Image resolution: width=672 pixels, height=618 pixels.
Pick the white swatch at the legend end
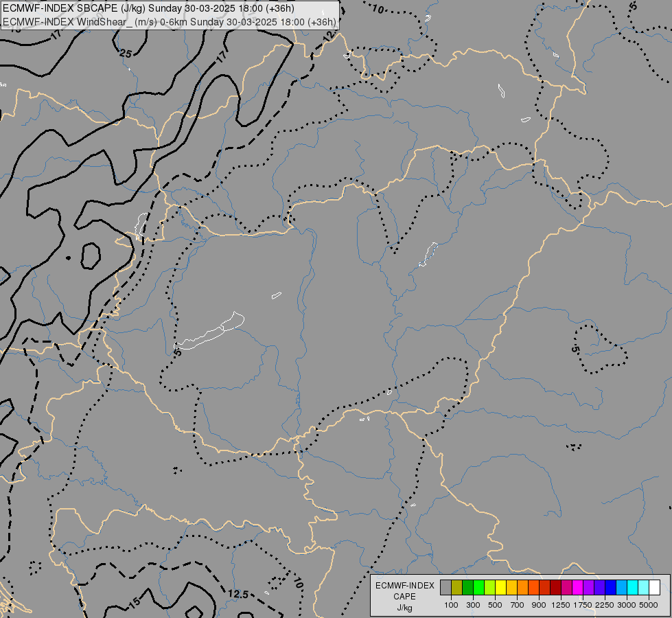pos(654,588)
